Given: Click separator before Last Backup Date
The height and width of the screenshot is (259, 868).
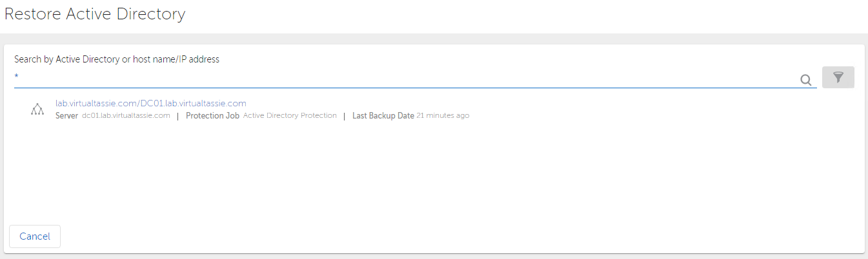Looking at the screenshot, I should [345, 116].
